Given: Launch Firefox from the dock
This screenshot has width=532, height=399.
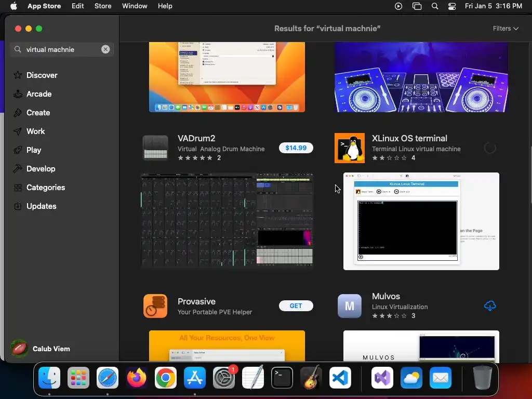Looking at the screenshot, I should point(137,378).
